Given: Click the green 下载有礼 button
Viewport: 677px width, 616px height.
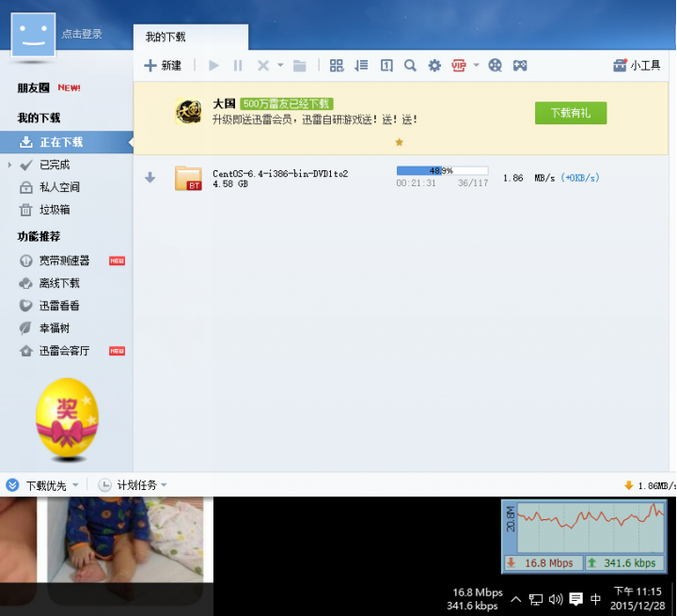Looking at the screenshot, I should pyautogui.click(x=571, y=113).
